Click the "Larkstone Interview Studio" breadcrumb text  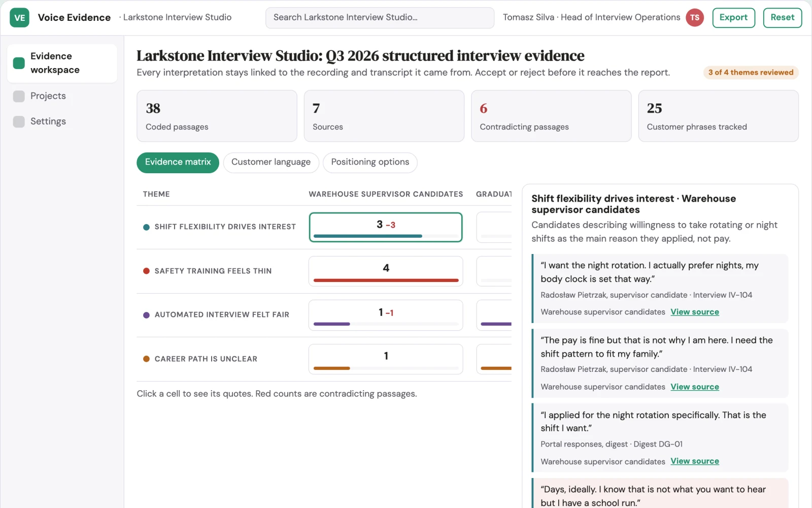coord(177,17)
